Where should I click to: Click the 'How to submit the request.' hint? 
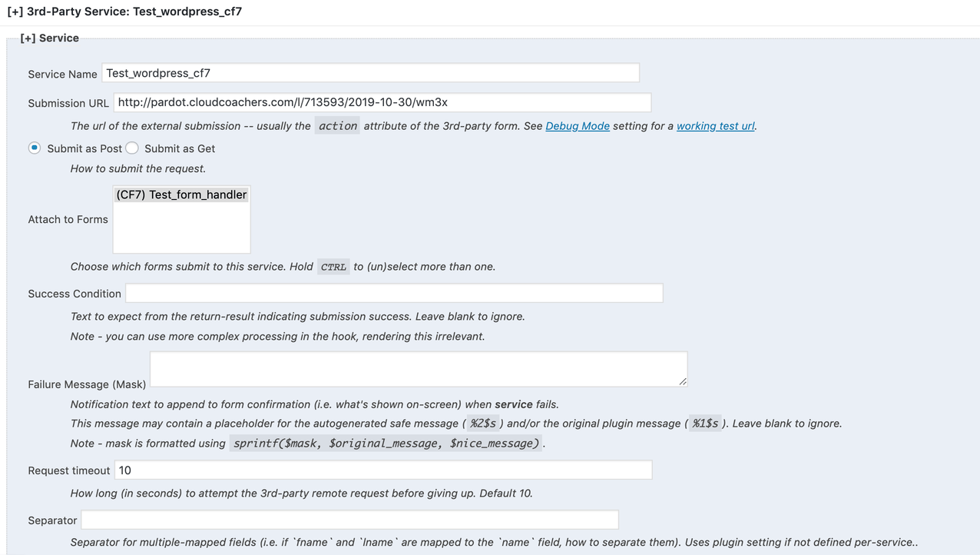coord(138,168)
